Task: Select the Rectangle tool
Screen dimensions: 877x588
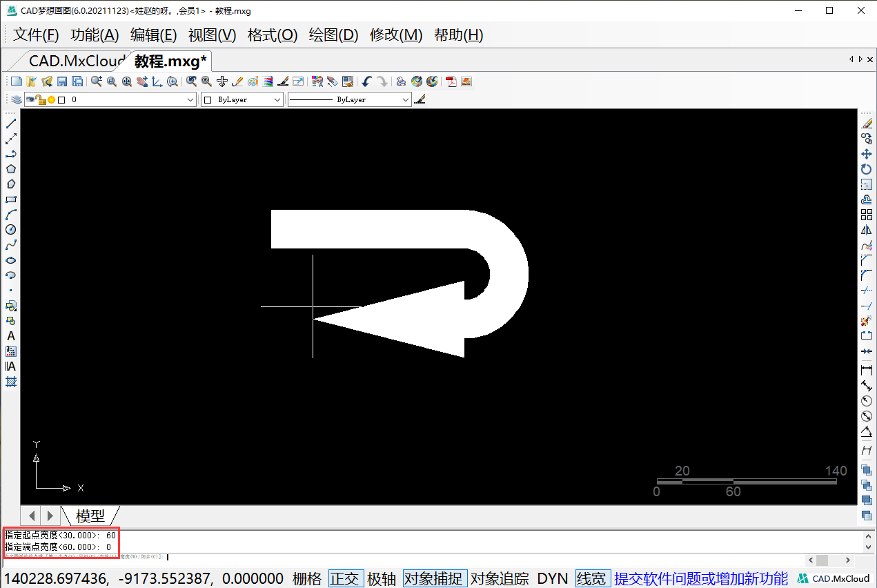Action: [x=11, y=199]
